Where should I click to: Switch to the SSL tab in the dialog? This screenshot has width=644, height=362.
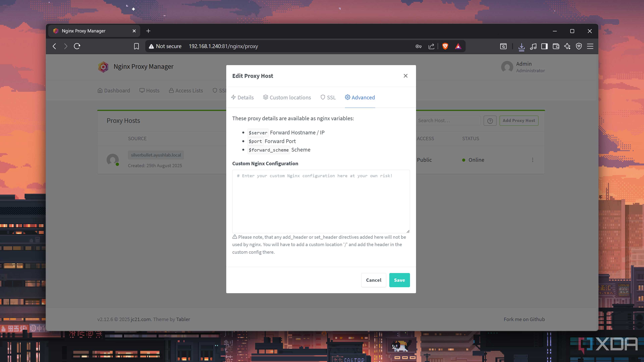tap(328, 97)
